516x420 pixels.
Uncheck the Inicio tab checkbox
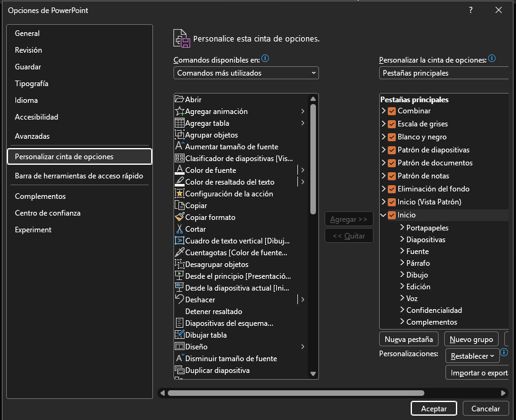click(391, 215)
